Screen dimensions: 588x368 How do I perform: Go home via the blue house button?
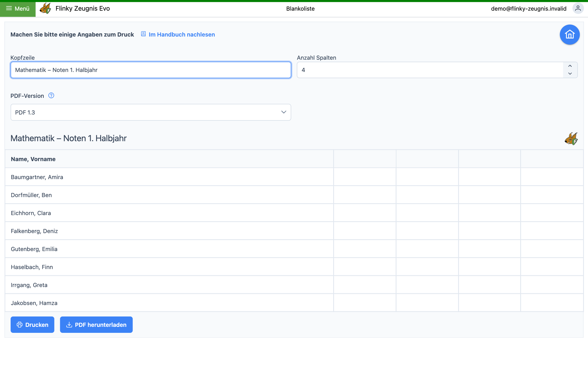point(569,35)
